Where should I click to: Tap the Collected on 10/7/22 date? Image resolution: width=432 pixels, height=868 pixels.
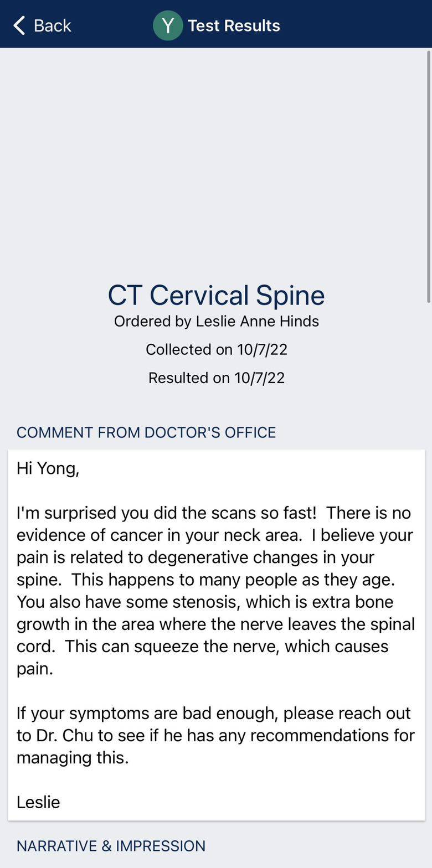[x=216, y=350]
